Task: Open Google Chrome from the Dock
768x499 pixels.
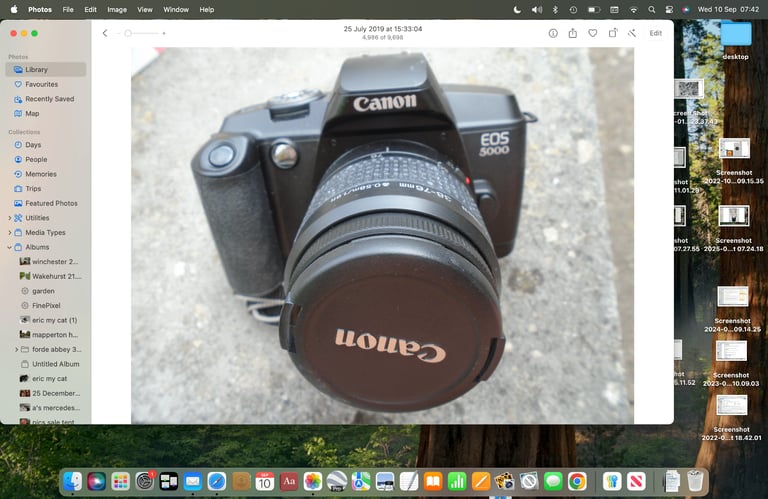Action: click(577, 481)
